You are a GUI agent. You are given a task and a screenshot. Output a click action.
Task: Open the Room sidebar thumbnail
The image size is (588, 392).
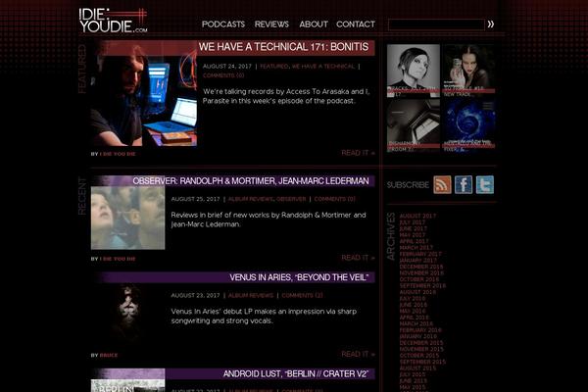click(414, 125)
